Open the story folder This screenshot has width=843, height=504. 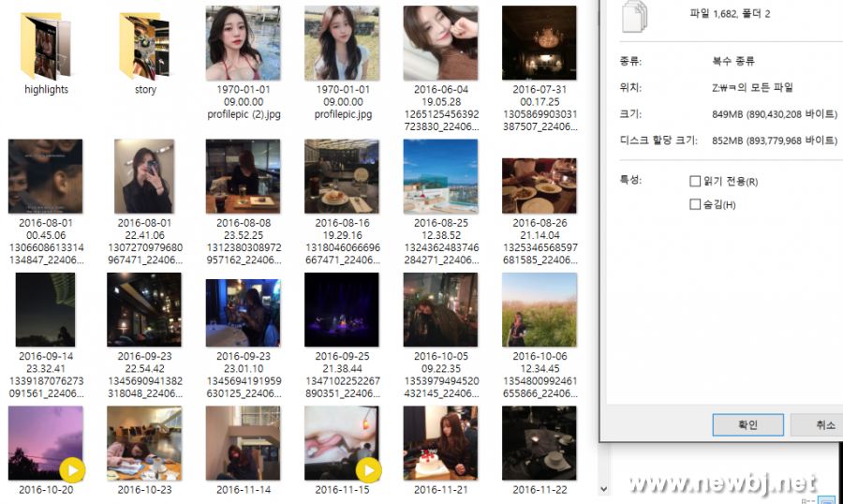coord(145,45)
